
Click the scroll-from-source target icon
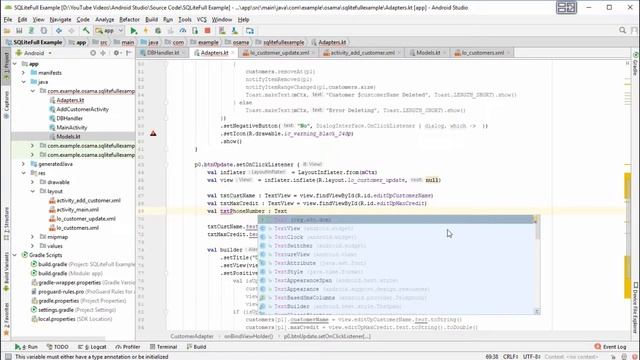coord(93,53)
